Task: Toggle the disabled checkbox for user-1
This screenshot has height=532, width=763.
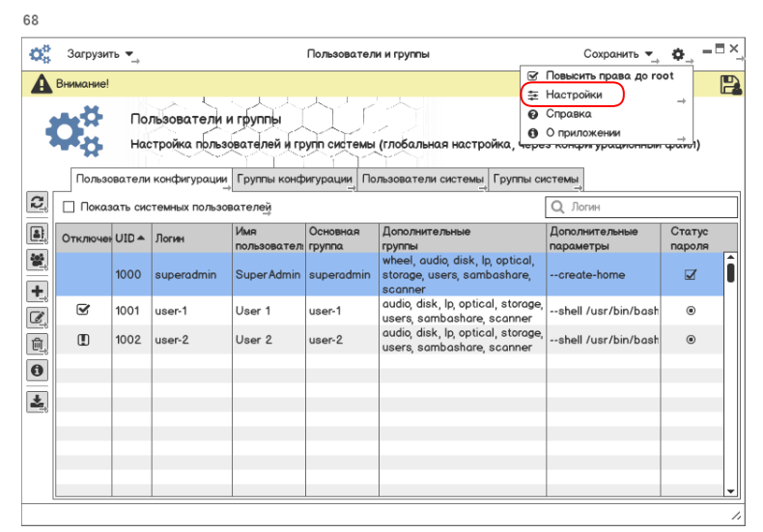Action: tap(83, 310)
